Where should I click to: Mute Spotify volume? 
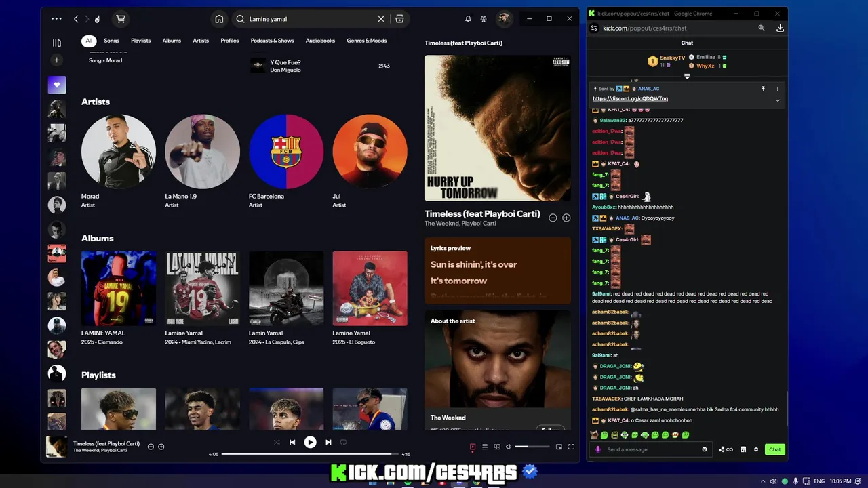coord(509,447)
